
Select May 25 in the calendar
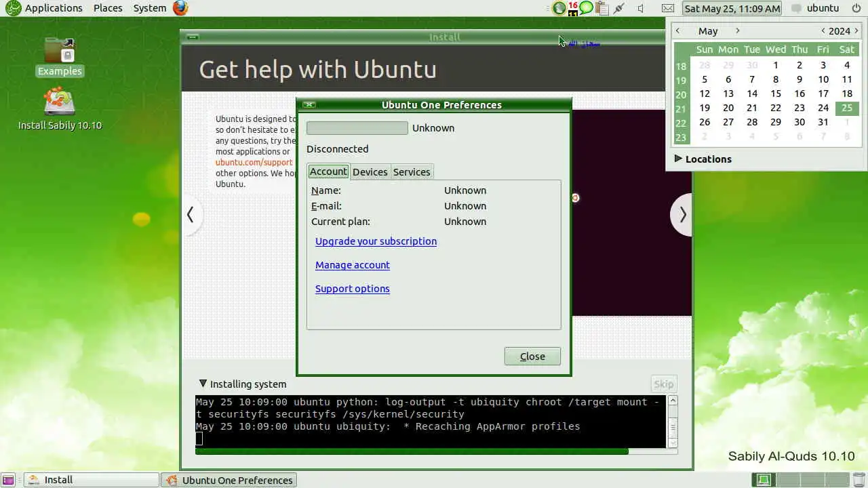[847, 108]
